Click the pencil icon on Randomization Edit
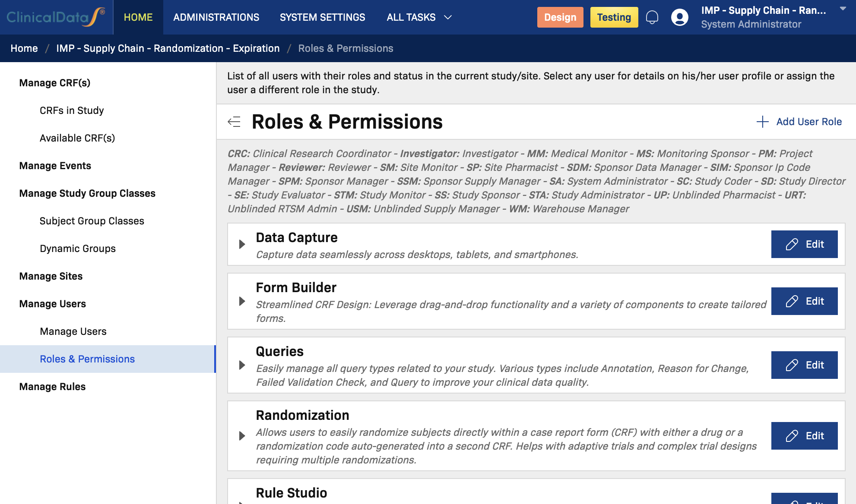The height and width of the screenshot is (504, 856). pyautogui.click(x=792, y=435)
